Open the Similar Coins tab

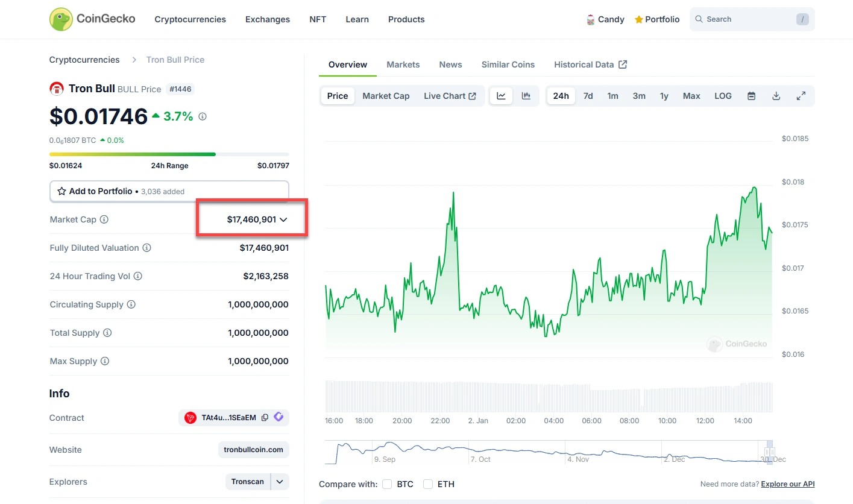pos(508,65)
